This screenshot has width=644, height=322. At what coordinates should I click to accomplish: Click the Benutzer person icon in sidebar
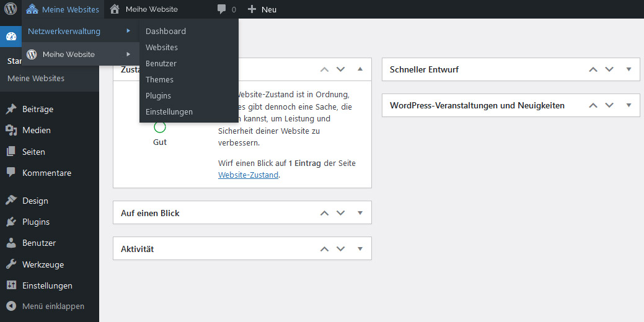click(11, 243)
